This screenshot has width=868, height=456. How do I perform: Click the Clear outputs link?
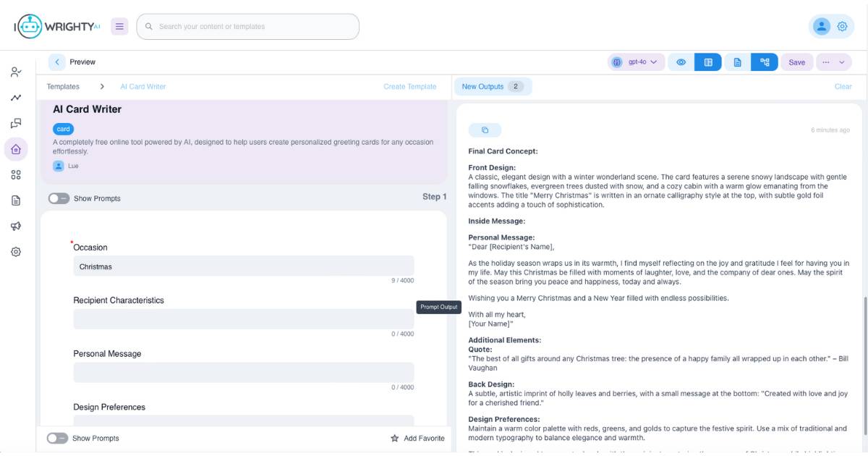(x=843, y=87)
